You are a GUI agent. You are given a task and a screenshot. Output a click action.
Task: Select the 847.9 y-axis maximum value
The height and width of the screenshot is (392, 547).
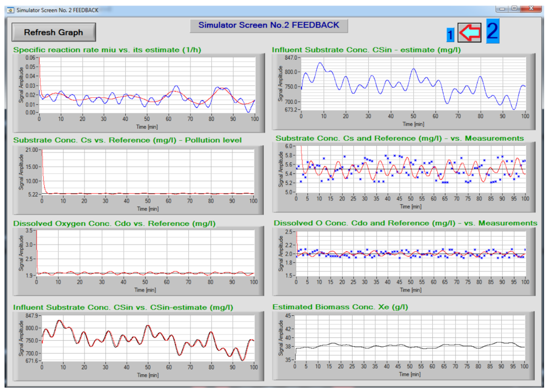click(32, 316)
